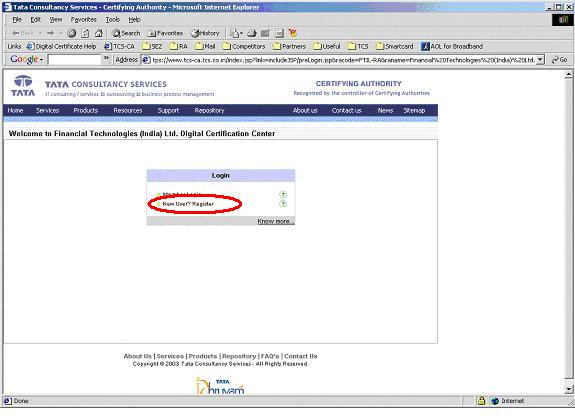Open Products in site navigation bar
575x416 pixels.
pos(85,110)
